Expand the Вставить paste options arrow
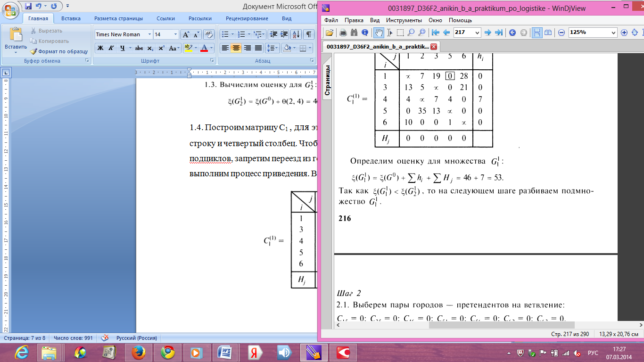Image resolution: width=644 pixels, height=362 pixels. 16,53
